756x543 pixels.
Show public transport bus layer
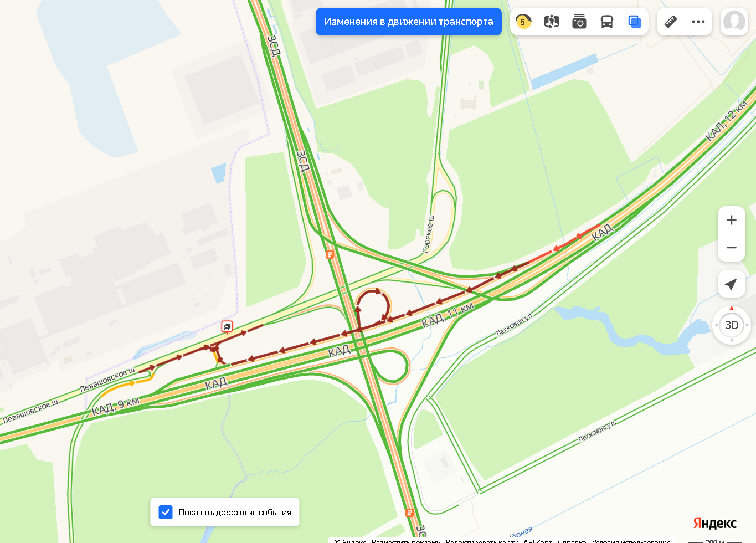point(606,22)
